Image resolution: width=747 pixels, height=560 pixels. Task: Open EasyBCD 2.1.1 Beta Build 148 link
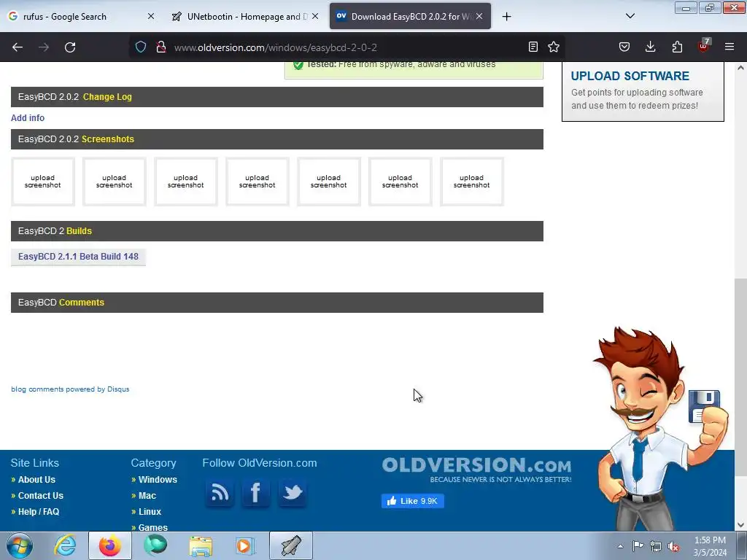pyautogui.click(x=78, y=257)
